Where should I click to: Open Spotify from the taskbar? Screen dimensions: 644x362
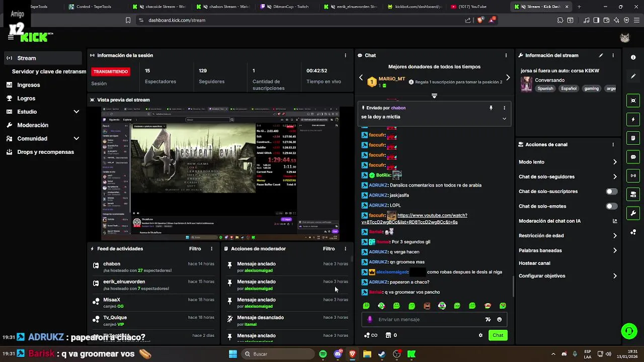point(323,354)
